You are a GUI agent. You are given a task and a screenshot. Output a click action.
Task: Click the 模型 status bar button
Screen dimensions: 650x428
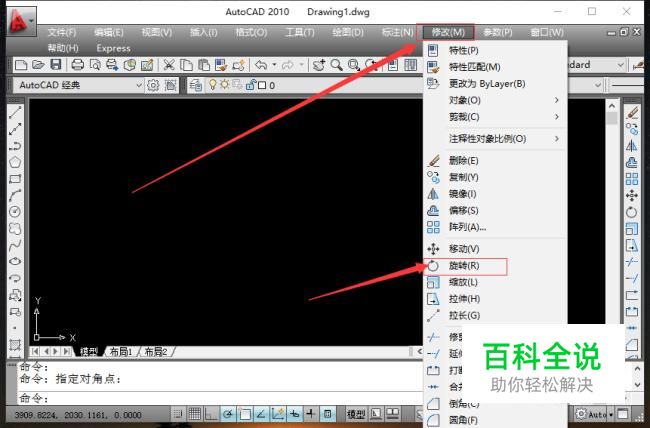point(356,414)
